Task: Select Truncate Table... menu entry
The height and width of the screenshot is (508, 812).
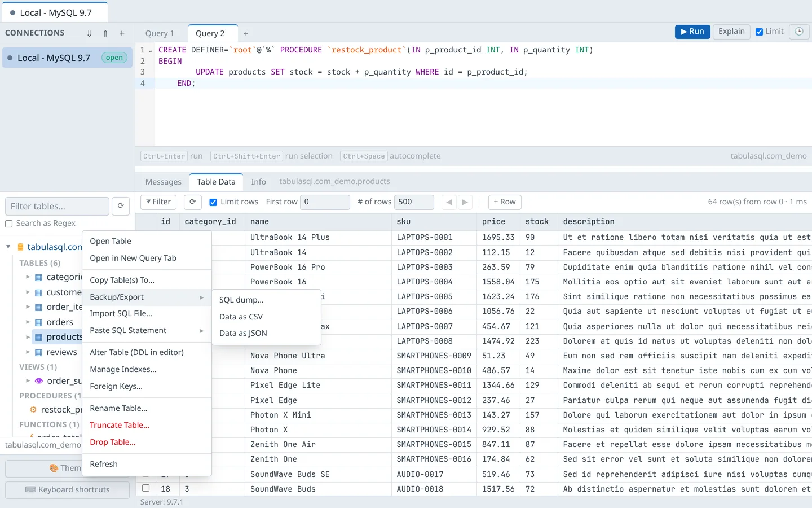Action: click(147, 425)
